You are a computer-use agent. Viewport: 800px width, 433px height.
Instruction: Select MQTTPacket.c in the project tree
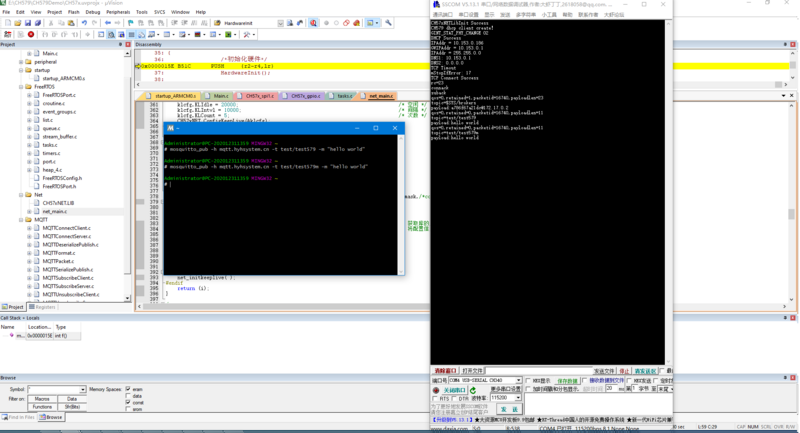(x=58, y=261)
